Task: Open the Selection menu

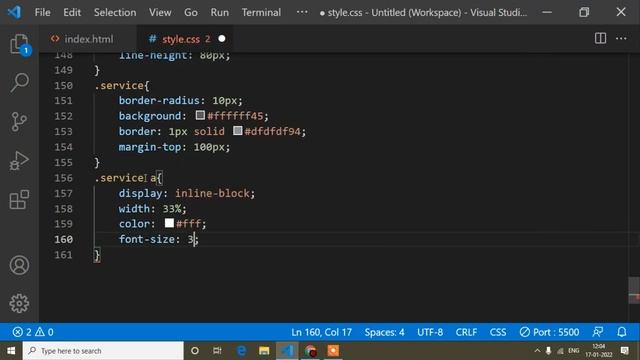Action: (115, 12)
